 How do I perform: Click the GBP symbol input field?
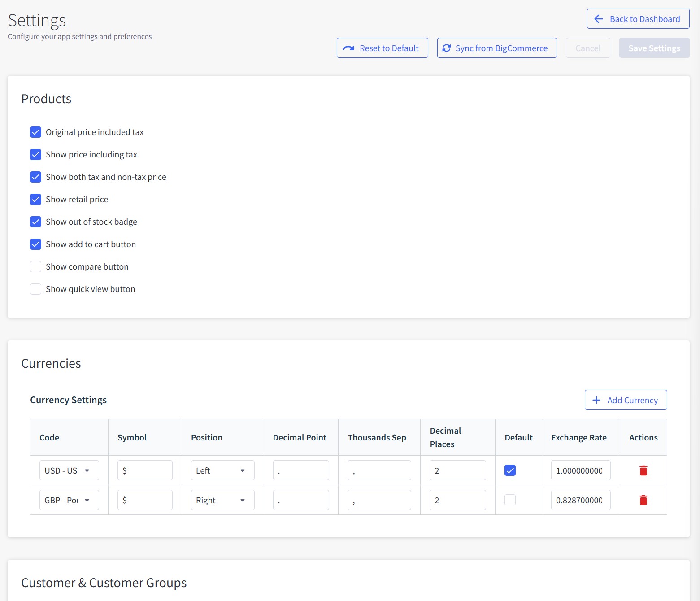[x=145, y=500]
